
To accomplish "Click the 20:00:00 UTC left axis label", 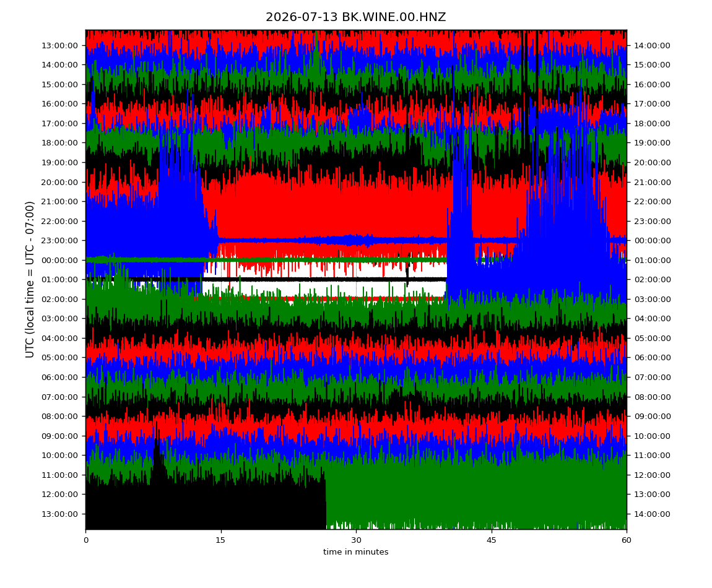I will click(59, 182).
